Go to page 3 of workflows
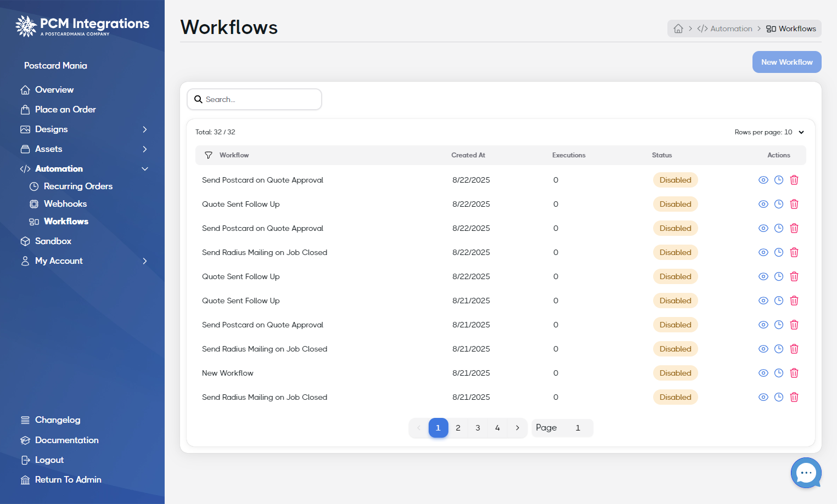The height and width of the screenshot is (504, 837). (478, 428)
